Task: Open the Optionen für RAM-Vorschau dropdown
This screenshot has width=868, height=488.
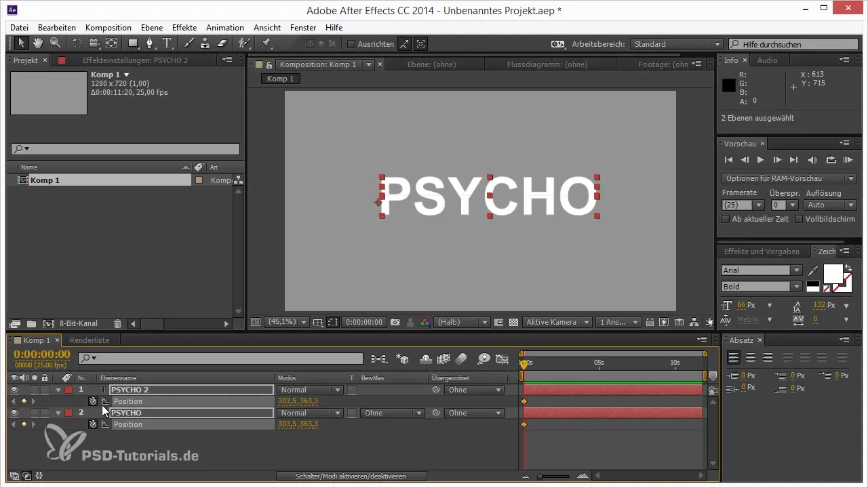Action: [x=789, y=178]
